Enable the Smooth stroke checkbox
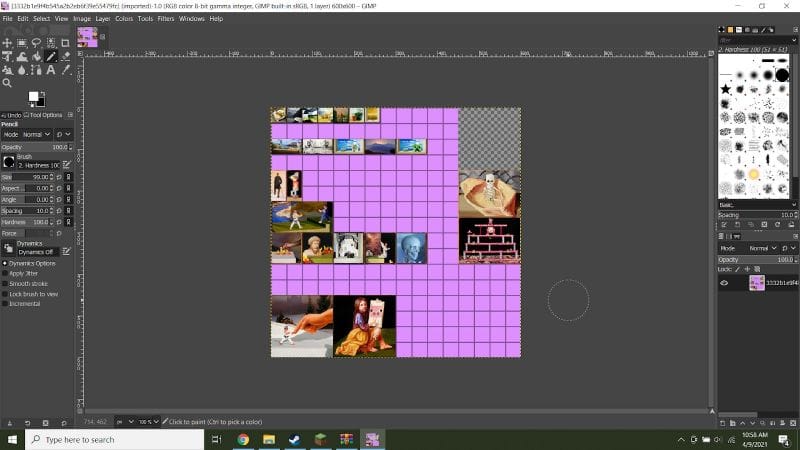Screen dimensions: 800x450 click(5, 284)
